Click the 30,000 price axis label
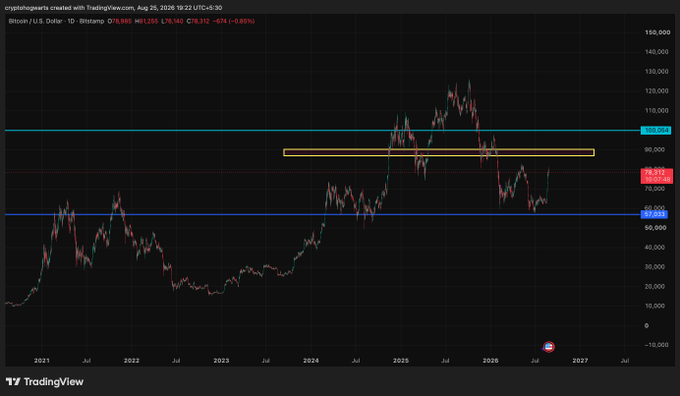680x396 pixels. [x=655, y=267]
